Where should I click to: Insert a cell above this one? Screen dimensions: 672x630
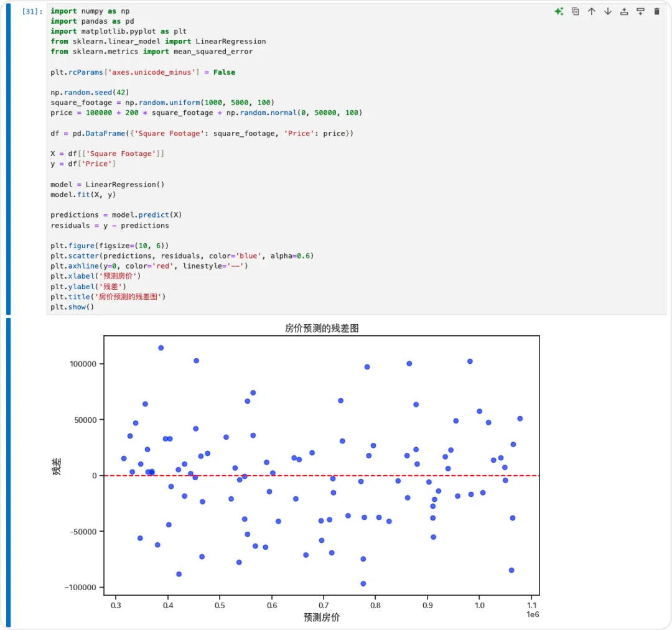(624, 12)
